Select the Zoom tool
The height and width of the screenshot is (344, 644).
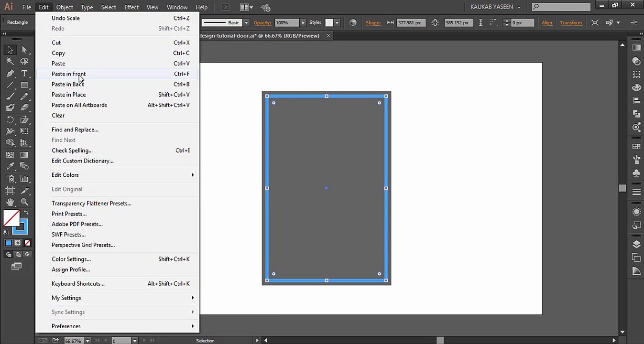(x=24, y=202)
